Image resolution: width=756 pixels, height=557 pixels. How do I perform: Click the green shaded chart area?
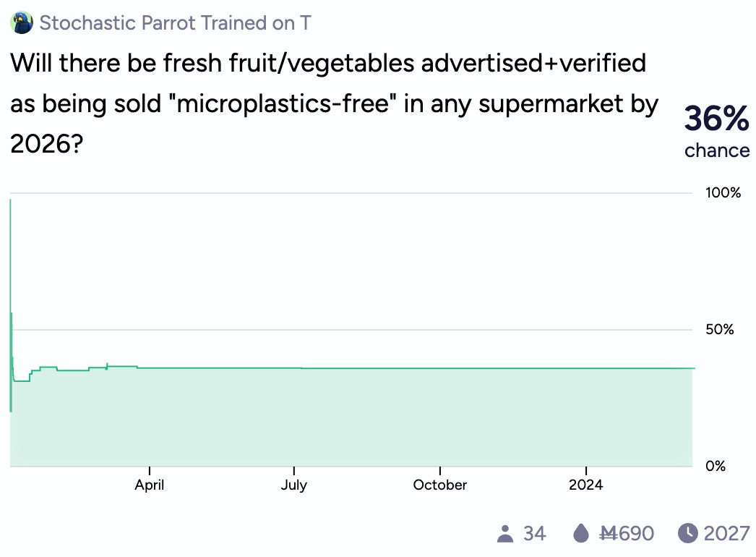pos(361,420)
